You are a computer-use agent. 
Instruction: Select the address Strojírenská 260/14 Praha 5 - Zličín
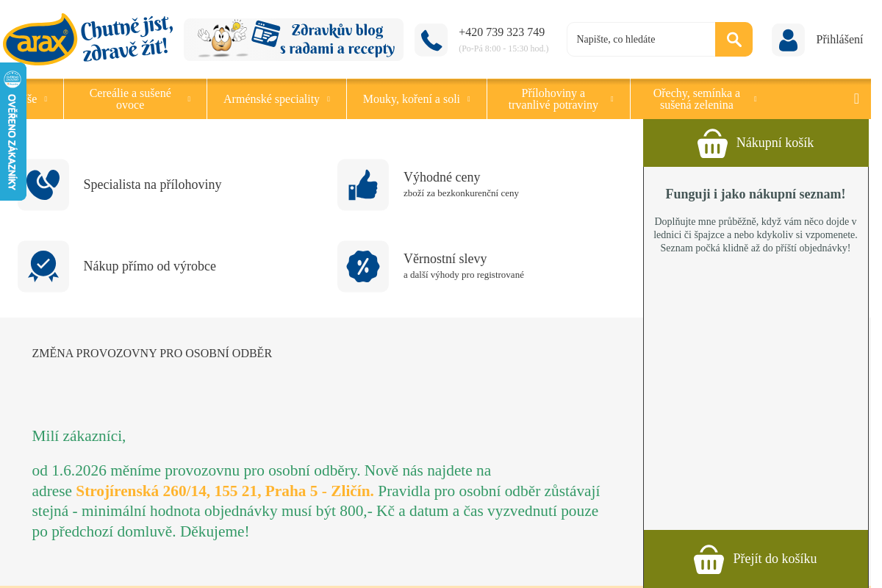tap(225, 491)
